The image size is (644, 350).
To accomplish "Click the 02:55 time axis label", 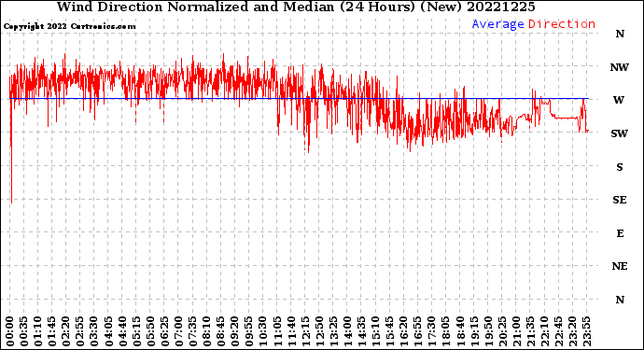I will 79,332.
